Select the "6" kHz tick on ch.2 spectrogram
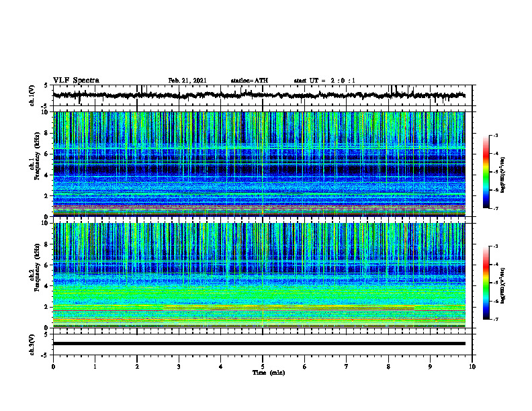 46,265
